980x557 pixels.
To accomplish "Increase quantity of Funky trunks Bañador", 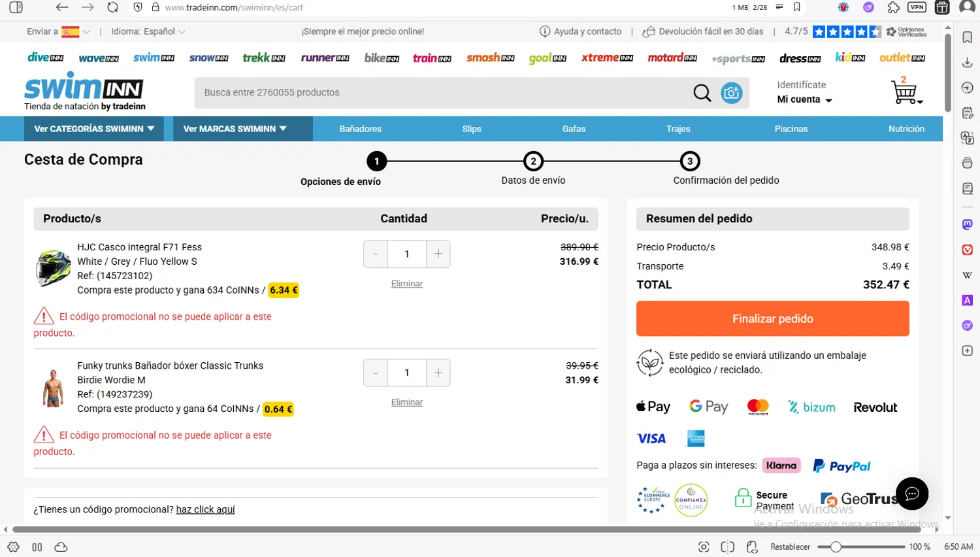I will click(x=438, y=373).
